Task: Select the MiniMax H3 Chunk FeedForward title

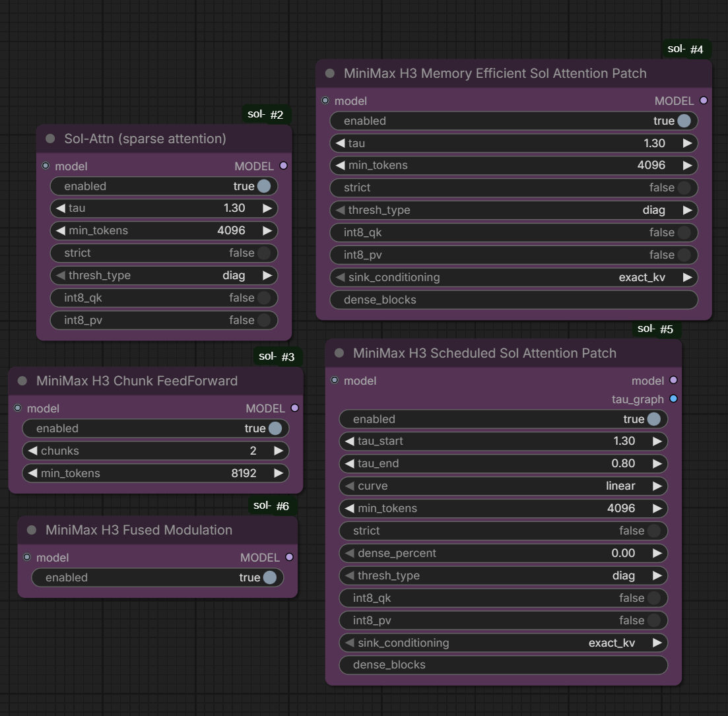Action: click(x=137, y=381)
